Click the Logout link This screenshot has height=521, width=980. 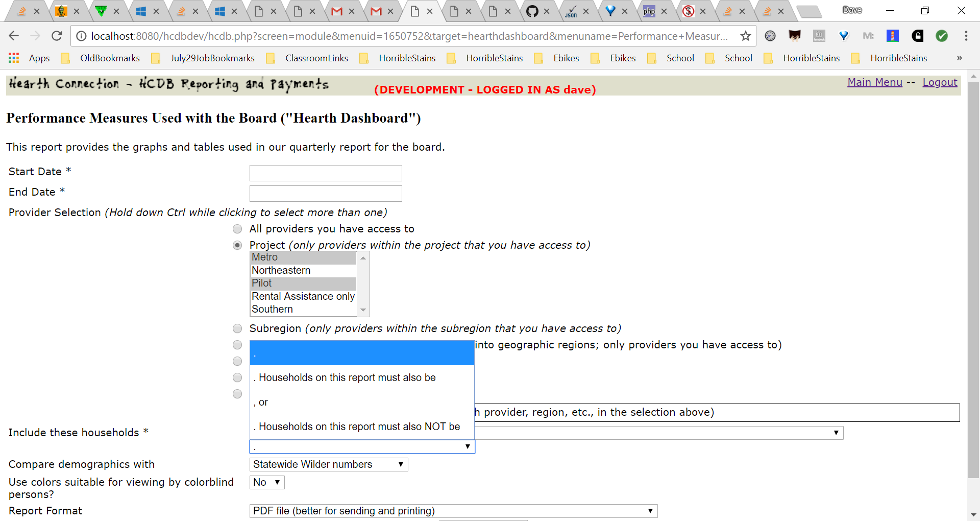pyautogui.click(x=940, y=82)
